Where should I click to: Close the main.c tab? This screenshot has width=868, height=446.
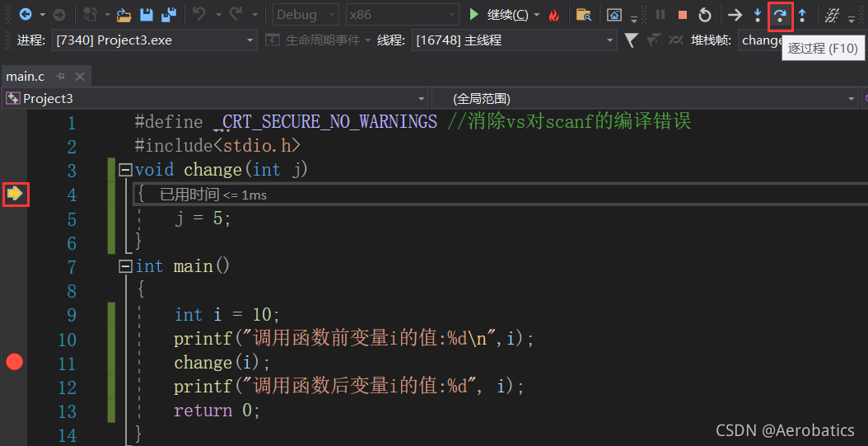pos(80,76)
